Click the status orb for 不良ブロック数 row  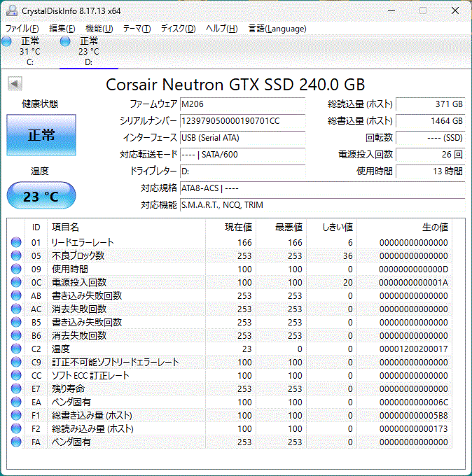(x=16, y=256)
